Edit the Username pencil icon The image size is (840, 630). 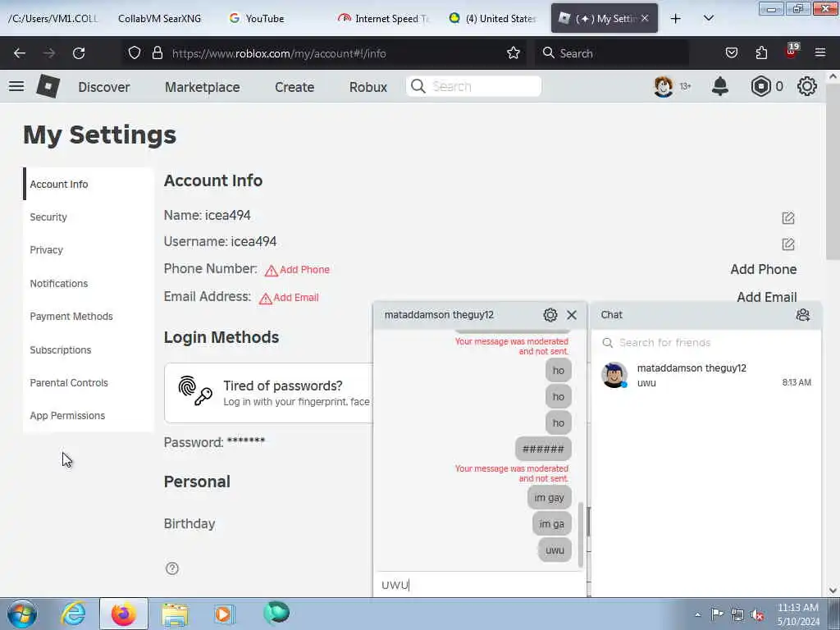pyautogui.click(x=788, y=244)
